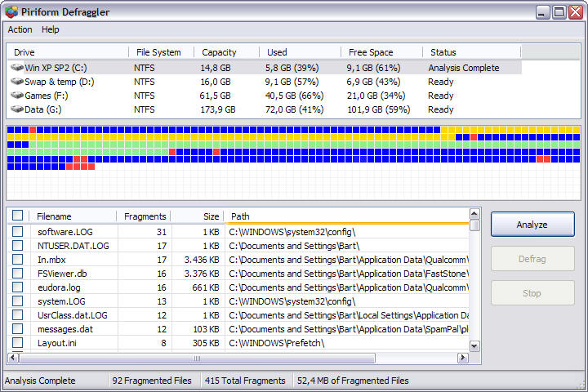
Task: Sort drives by the Drive column header
Action: tap(68, 52)
